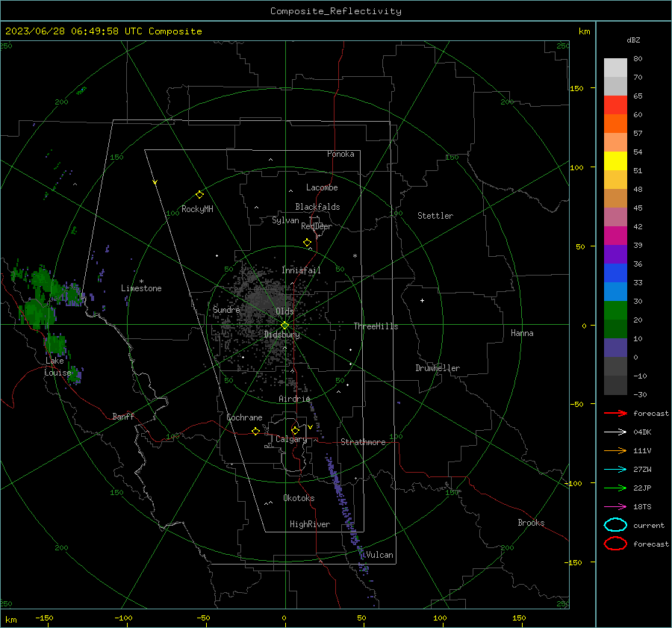Click the Lacombe label

coord(322,187)
